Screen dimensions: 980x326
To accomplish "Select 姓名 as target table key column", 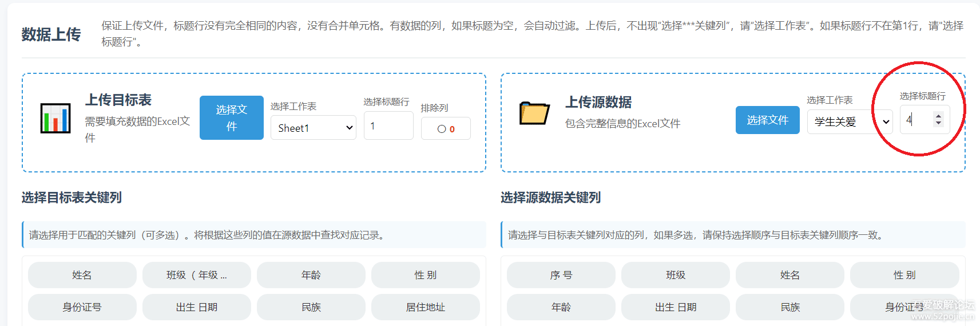I will click(82, 275).
